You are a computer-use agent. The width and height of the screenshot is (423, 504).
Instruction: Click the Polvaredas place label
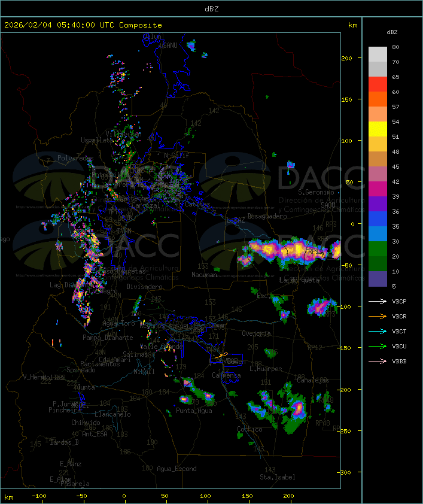pos(75,158)
